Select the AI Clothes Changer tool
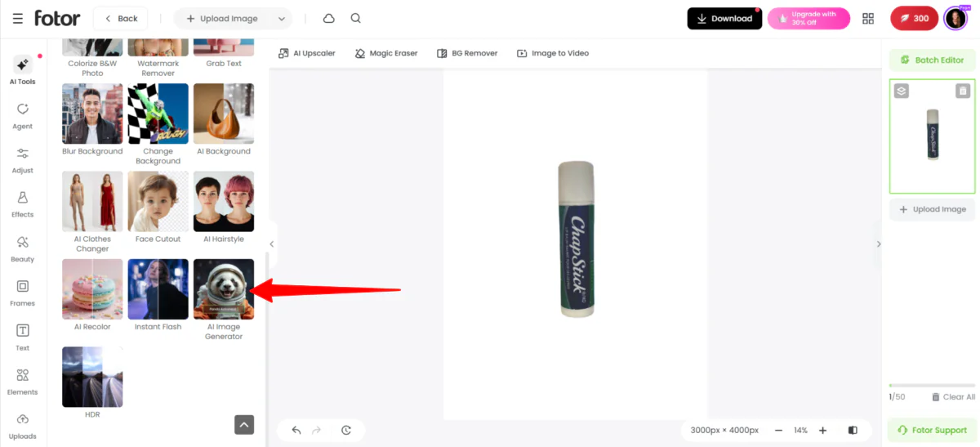Viewport: 980px width, 447px height. coord(92,212)
